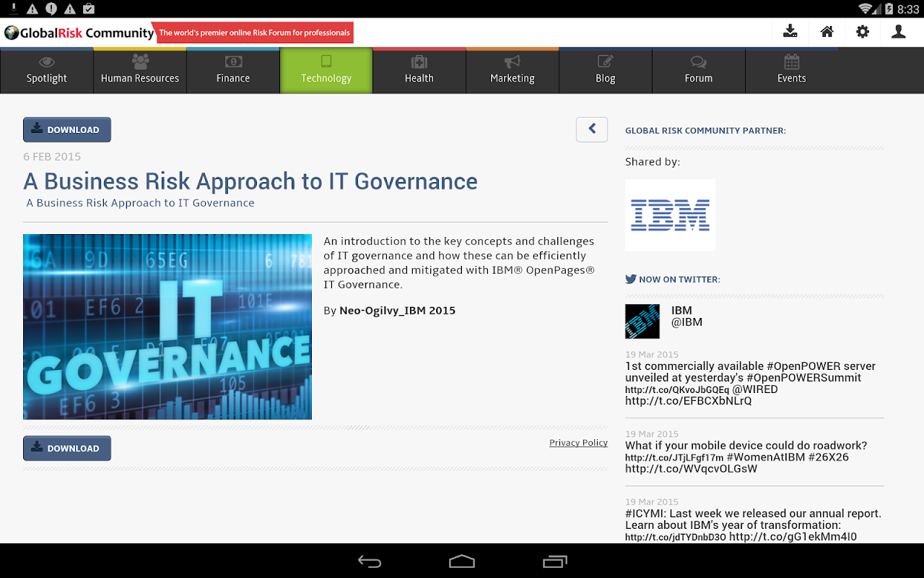Open link http://t.co/WVqcvOLGsW
The height and width of the screenshot is (578, 924).
[x=691, y=469]
